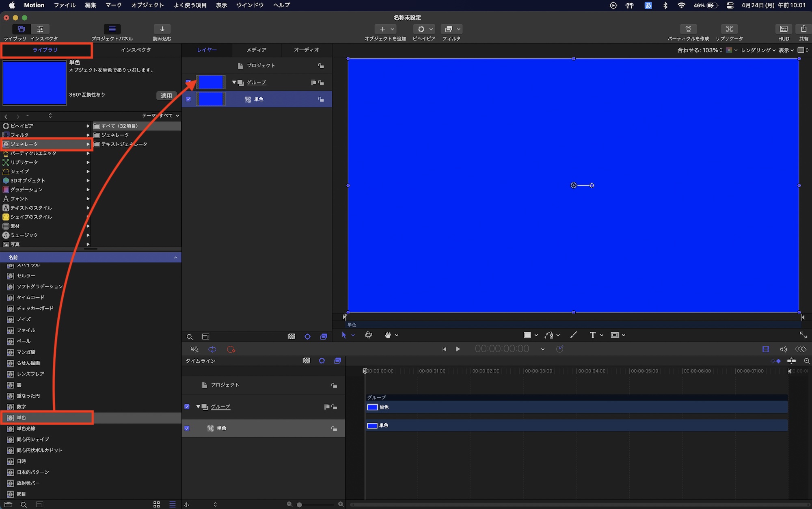Open the レンダリング dropdown
Image resolution: width=812 pixels, height=509 pixels.
[758, 50]
